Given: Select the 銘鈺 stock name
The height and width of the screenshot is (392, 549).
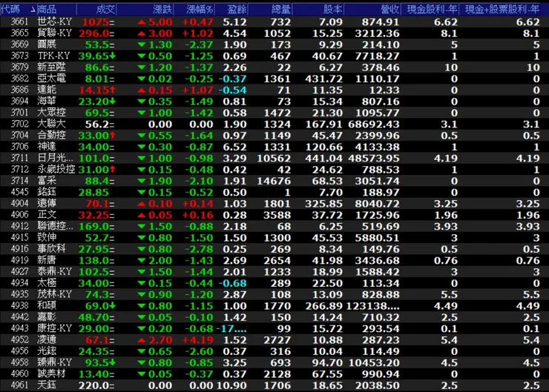Looking at the screenshot, I should pos(47,192).
